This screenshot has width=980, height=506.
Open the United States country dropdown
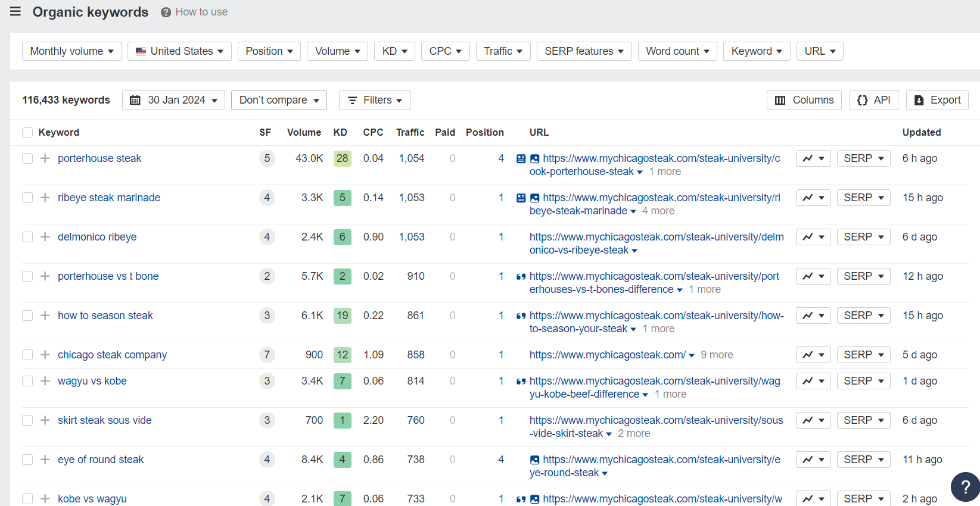179,51
